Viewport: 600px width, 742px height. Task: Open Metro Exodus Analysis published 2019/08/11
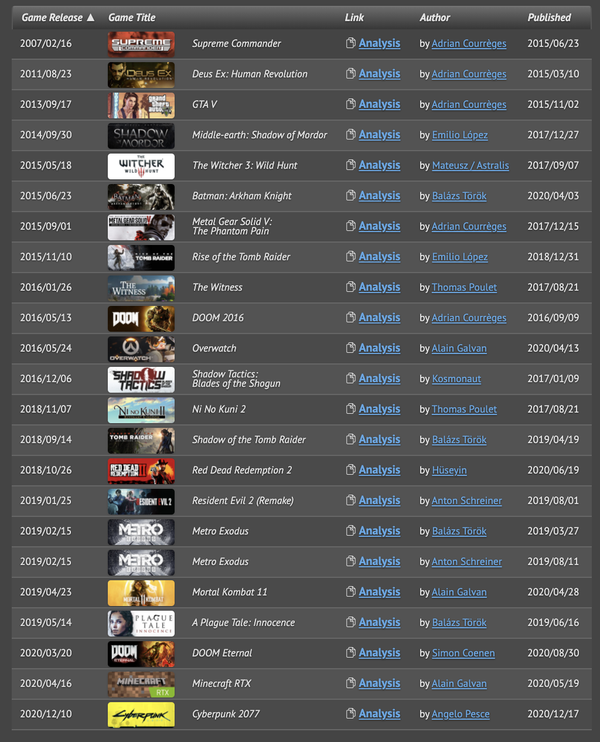tap(379, 561)
